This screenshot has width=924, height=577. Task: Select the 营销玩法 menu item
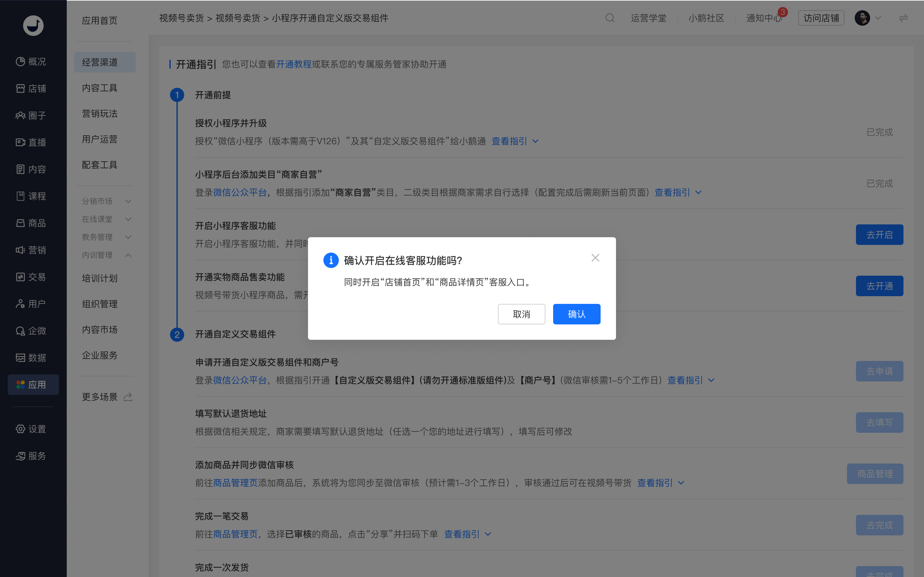(x=100, y=114)
